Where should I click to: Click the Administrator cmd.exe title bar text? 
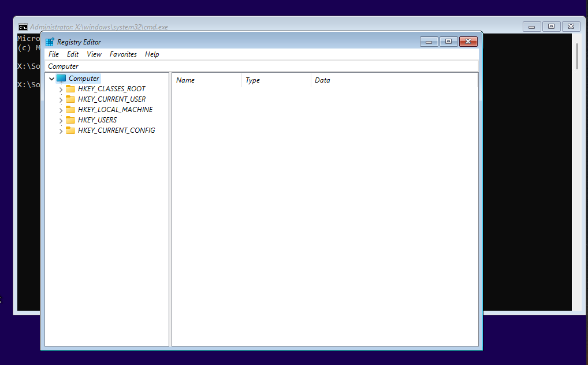click(x=99, y=27)
